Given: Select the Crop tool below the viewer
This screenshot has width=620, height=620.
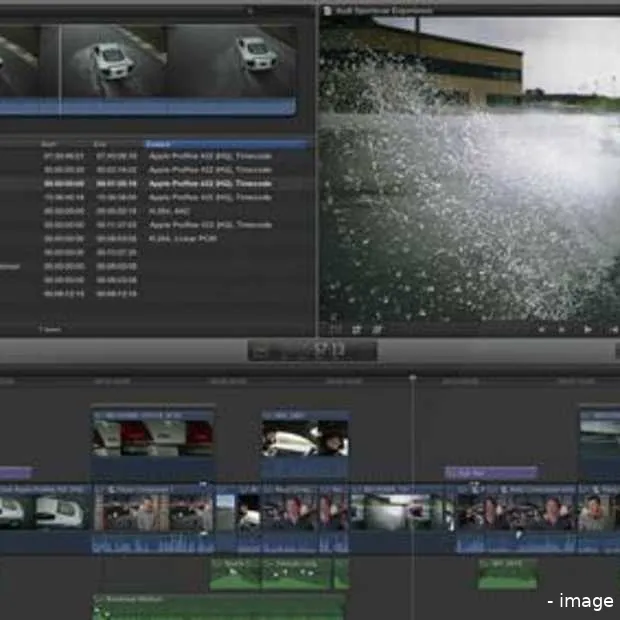Looking at the screenshot, I should click(x=356, y=329).
